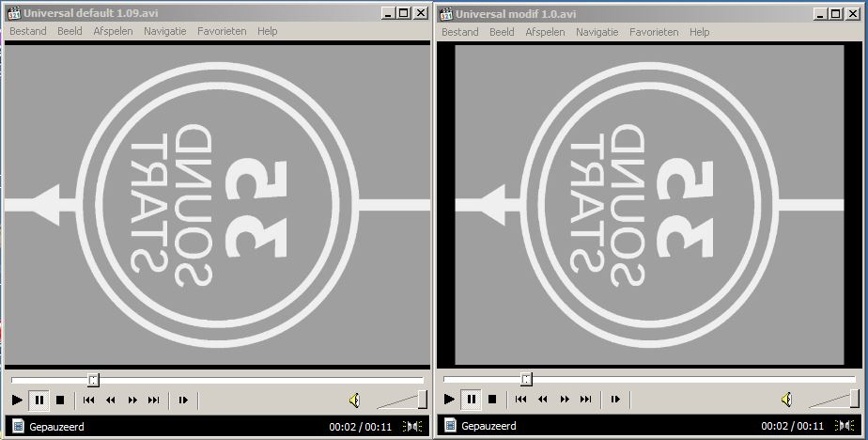
Task: Click status bar film icon in Universal modif window
Action: click(450, 426)
